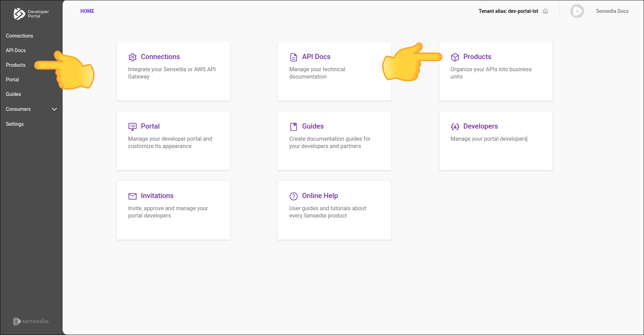This screenshot has width=644, height=335.
Task: Click the Portal monitor icon on card
Action: point(133,126)
